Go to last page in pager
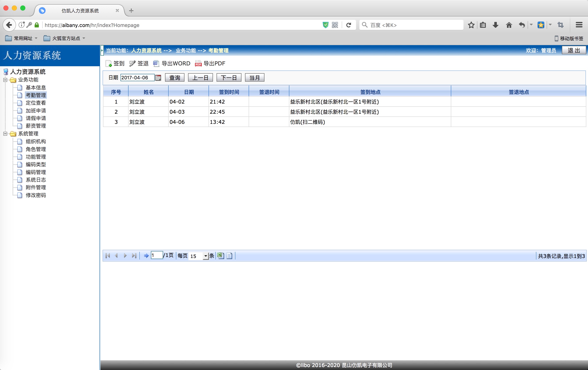The height and width of the screenshot is (370, 588). click(x=134, y=255)
